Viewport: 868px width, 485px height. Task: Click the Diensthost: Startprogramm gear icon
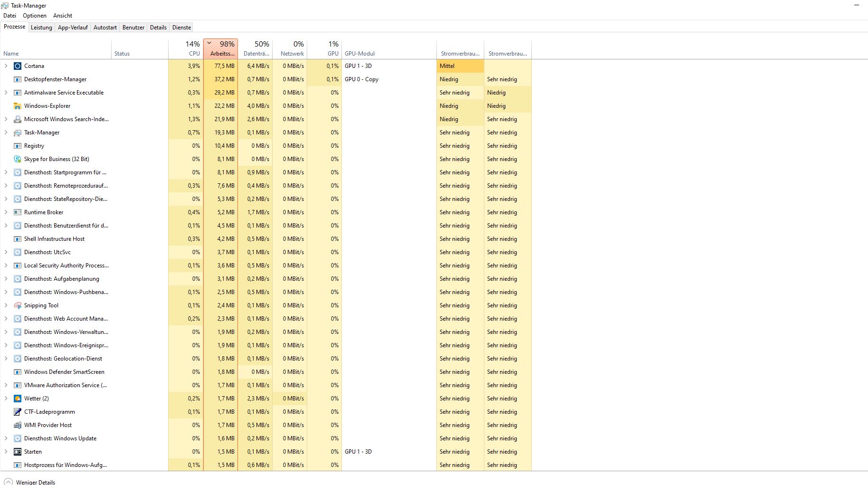coord(18,172)
